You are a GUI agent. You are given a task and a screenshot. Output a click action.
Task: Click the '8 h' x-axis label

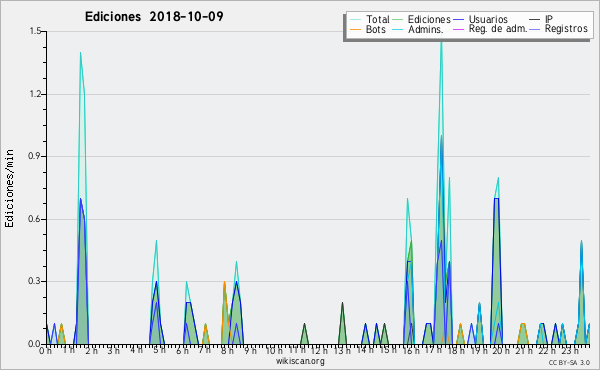[x=227, y=351]
